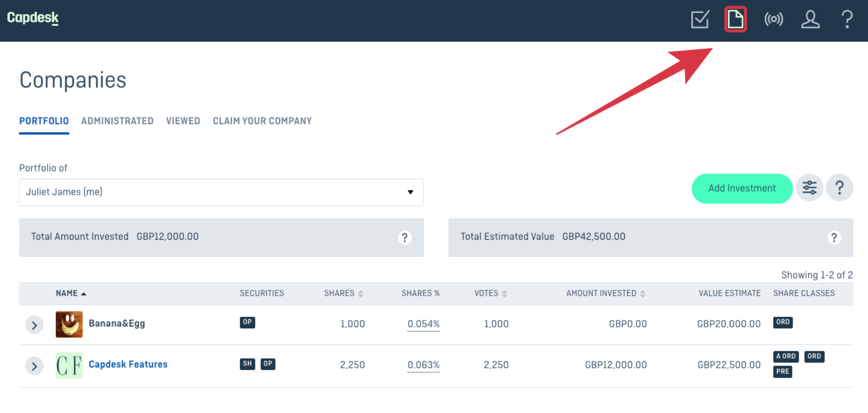Click the OP securities badge for Banana&Egg
The width and height of the screenshot is (868, 413).
pos(247,323)
